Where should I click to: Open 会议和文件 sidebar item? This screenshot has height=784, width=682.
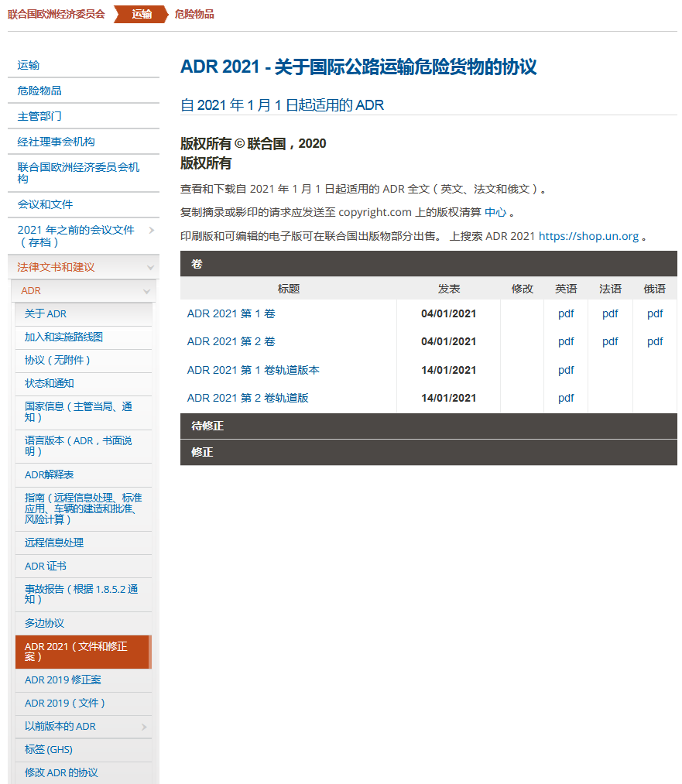[45, 204]
